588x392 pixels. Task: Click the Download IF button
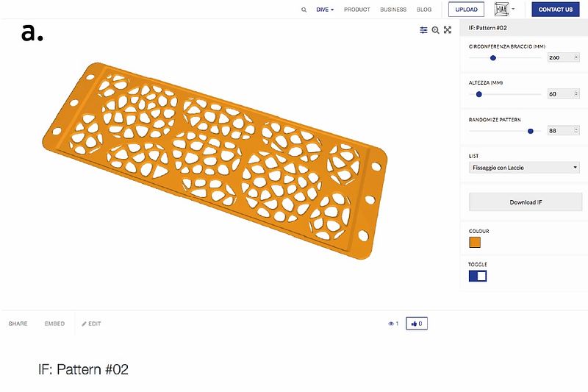(x=526, y=202)
